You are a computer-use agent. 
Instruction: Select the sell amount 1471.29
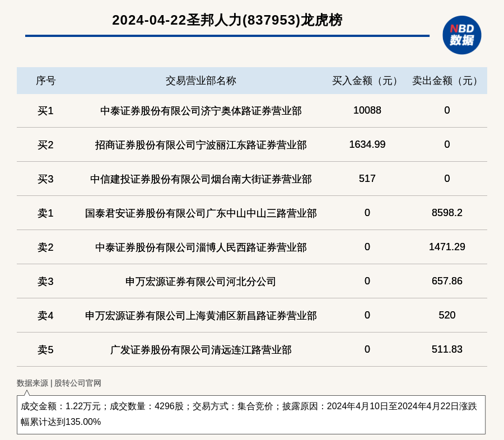click(447, 246)
